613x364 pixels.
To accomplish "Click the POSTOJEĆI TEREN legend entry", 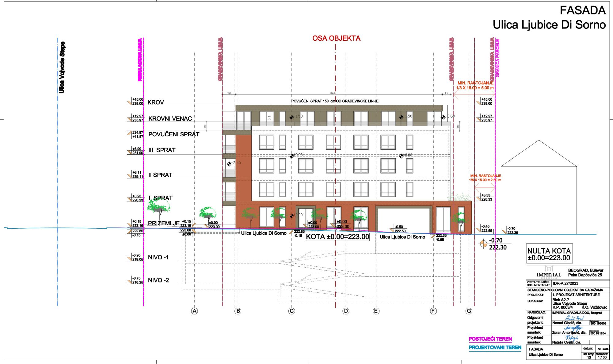I will point(490,339).
